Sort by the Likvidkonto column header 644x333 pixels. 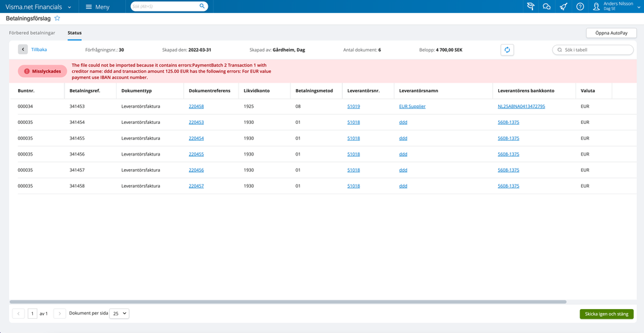pyautogui.click(x=257, y=90)
